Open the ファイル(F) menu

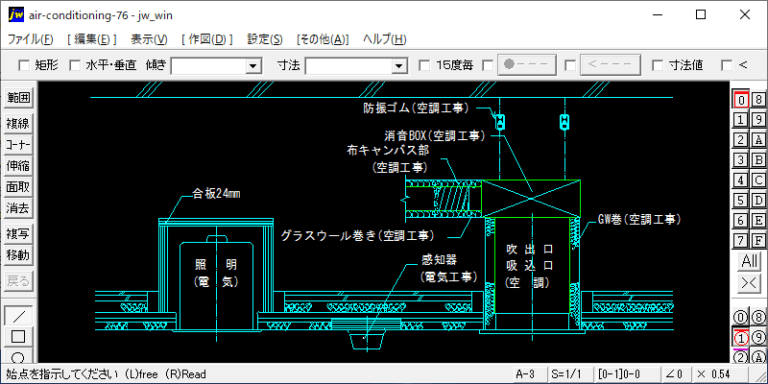pos(30,39)
